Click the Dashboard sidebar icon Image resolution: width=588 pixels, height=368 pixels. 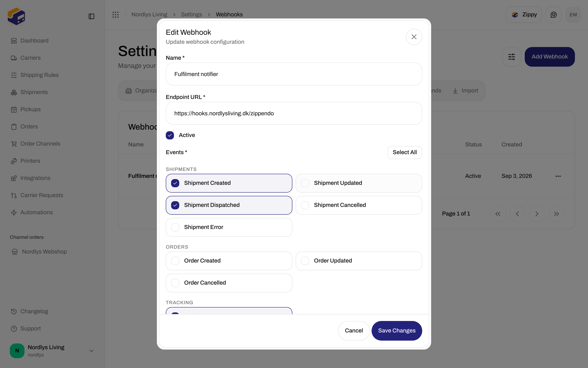(14, 41)
